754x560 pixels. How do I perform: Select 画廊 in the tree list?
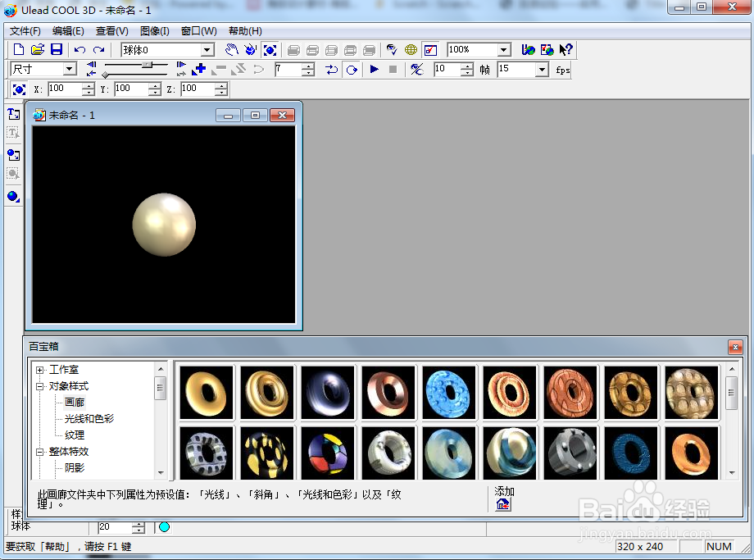point(75,403)
